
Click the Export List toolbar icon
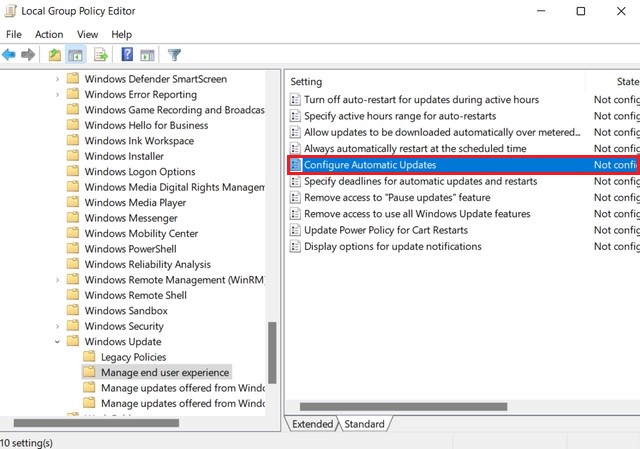coord(101,54)
